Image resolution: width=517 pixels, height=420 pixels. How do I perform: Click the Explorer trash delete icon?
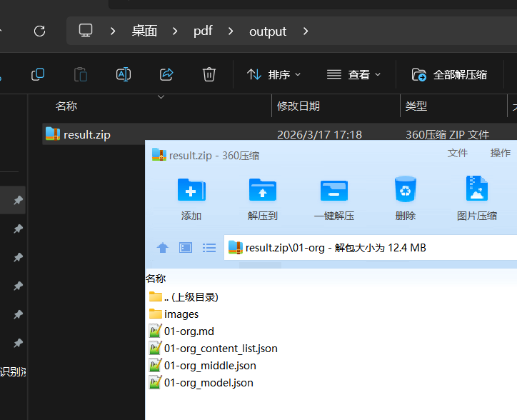209,74
